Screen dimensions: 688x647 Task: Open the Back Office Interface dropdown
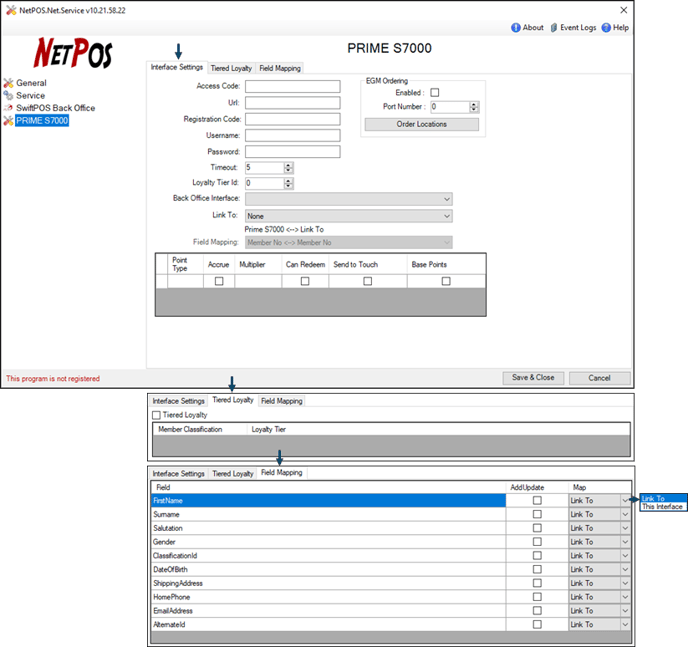[349, 199]
